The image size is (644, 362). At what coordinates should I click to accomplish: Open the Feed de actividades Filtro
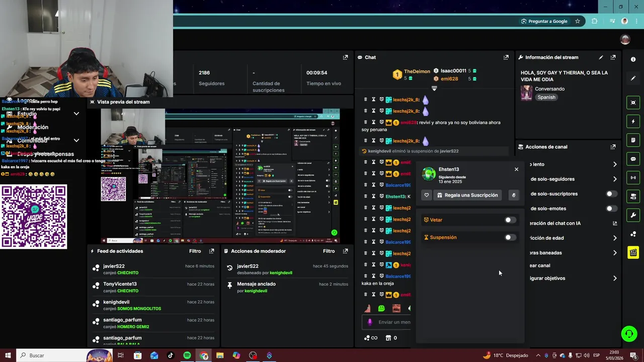tap(195, 251)
